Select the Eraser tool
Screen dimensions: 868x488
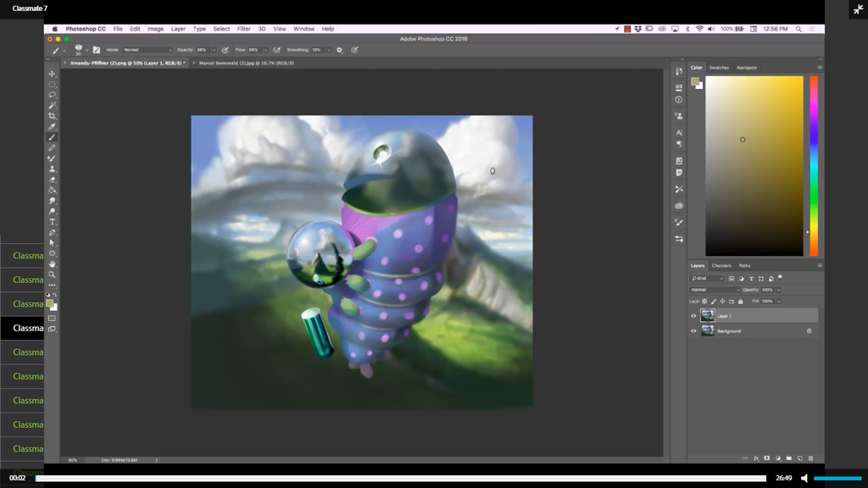pos(52,180)
